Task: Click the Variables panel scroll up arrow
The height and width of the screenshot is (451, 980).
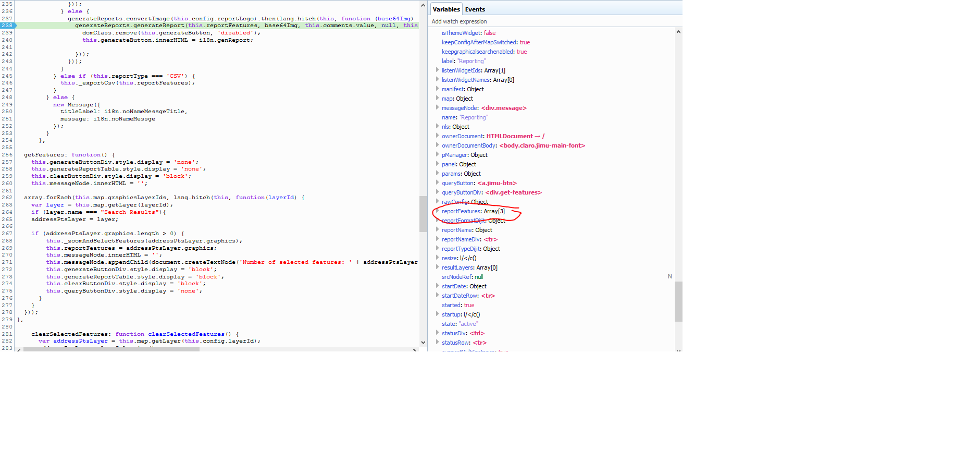Action: click(678, 32)
